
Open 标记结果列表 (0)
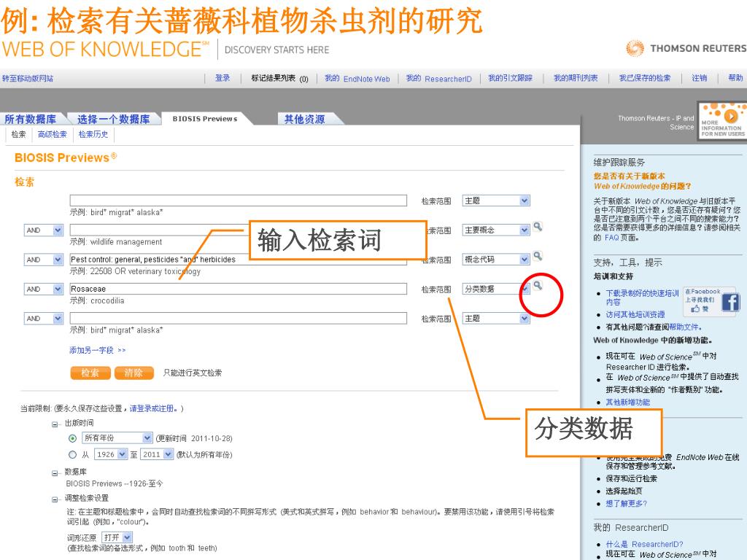tap(279, 79)
